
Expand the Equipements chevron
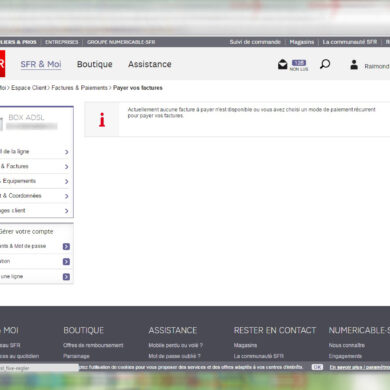pos(67,181)
